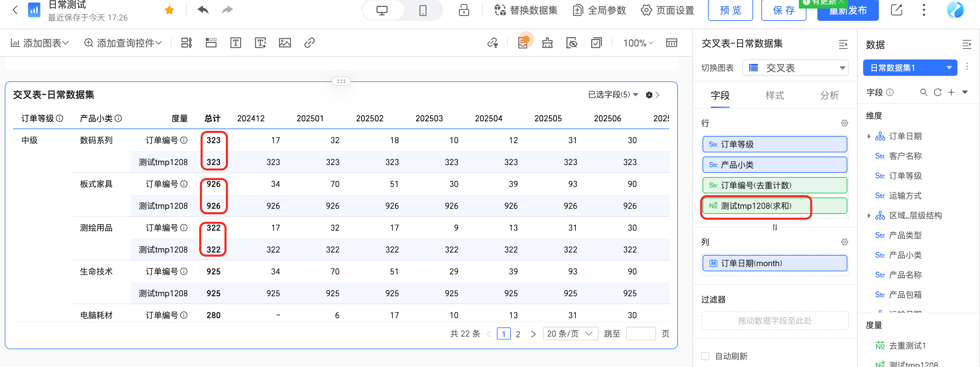
Task: Click the 跳至 page number input field
Action: coord(640,334)
